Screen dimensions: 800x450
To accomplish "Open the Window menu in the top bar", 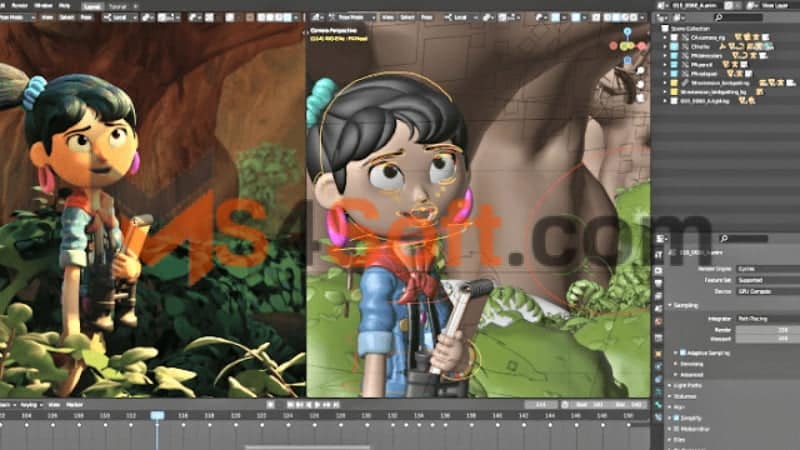I will (43, 5).
